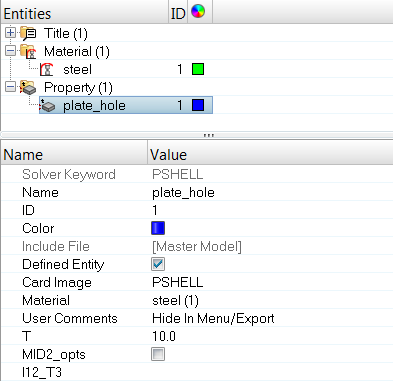Screen dimensions: 393x381
Task: Click the Material folder icon
Action: 28,51
